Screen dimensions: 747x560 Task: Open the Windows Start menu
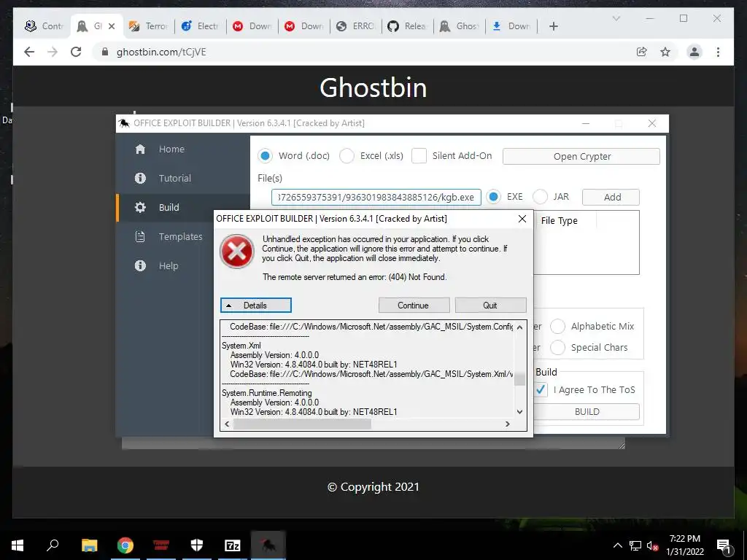pyautogui.click(x=18, y=545)
